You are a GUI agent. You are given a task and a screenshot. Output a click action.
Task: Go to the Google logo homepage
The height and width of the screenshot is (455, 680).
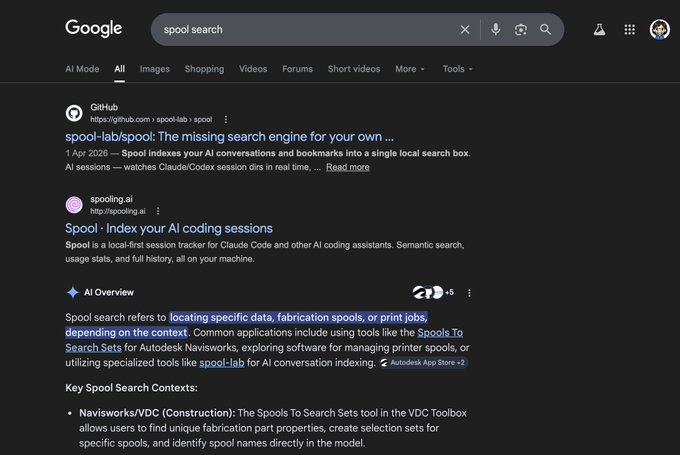(x=94, y=28)
